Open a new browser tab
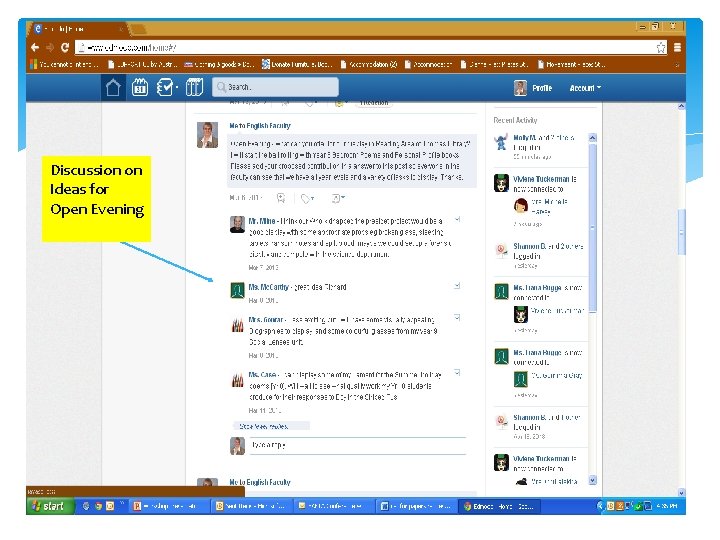The width and height of the screenshot is (720, 540). coord(139,30)
